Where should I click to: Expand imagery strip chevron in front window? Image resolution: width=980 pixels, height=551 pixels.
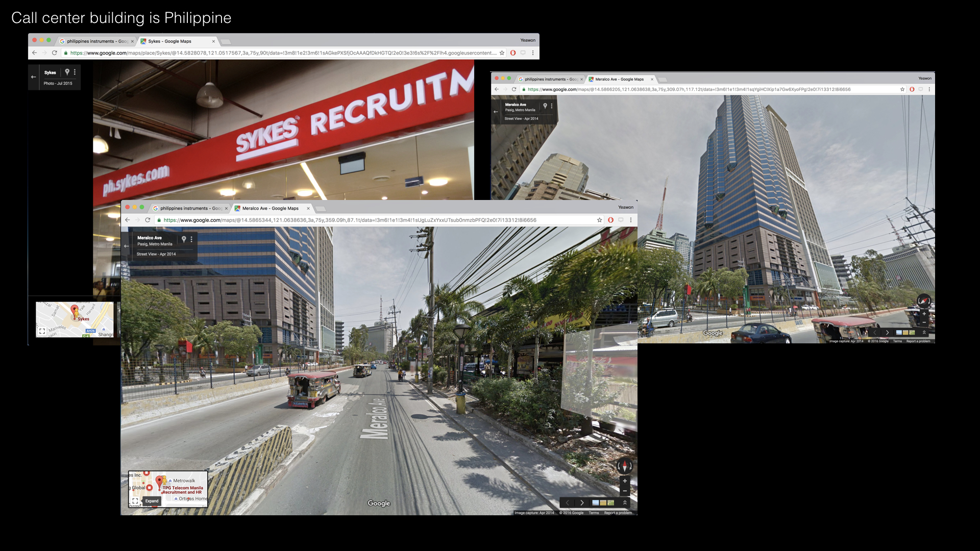tap(625, 503)
